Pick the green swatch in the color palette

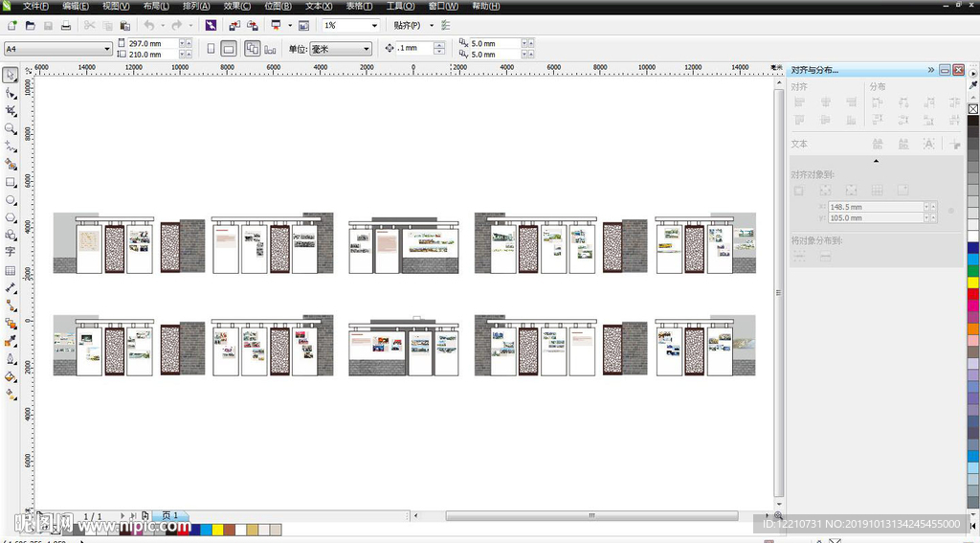tap(973, 270)
